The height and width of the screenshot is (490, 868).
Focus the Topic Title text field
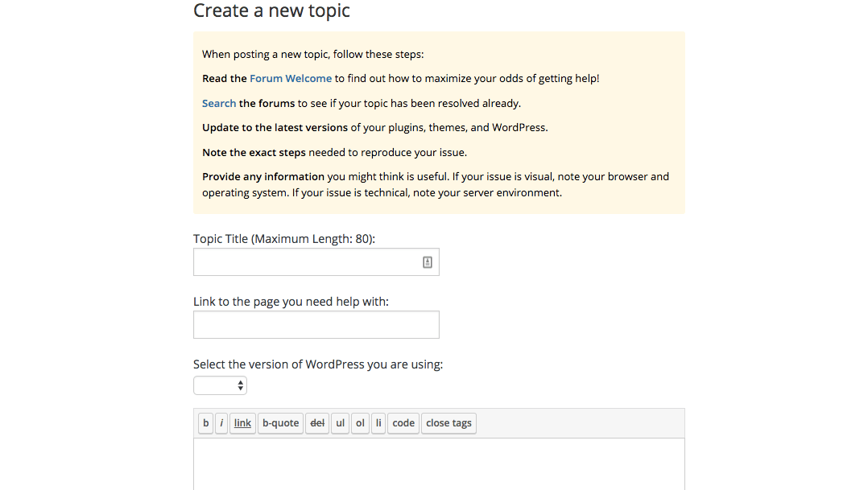pos(306,262)
